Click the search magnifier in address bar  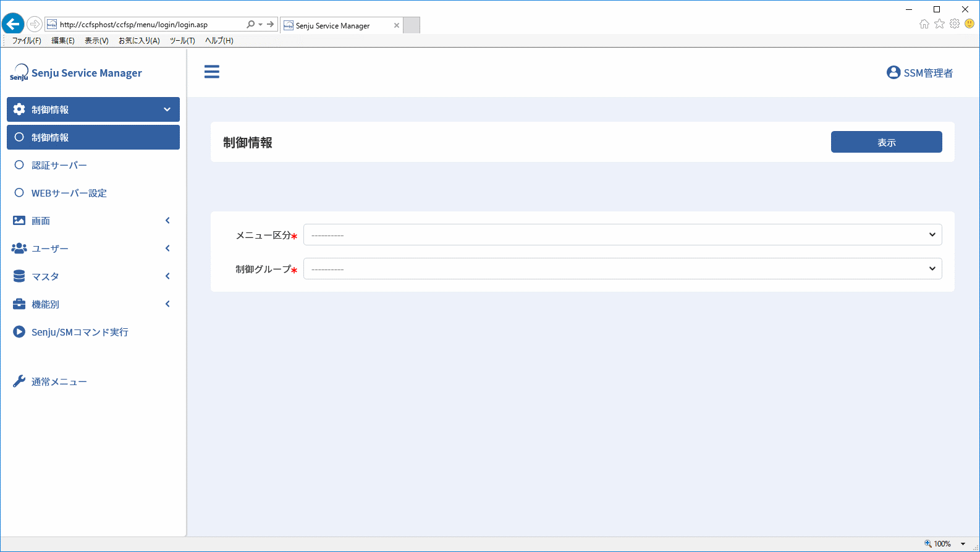(x=250, y=25)
